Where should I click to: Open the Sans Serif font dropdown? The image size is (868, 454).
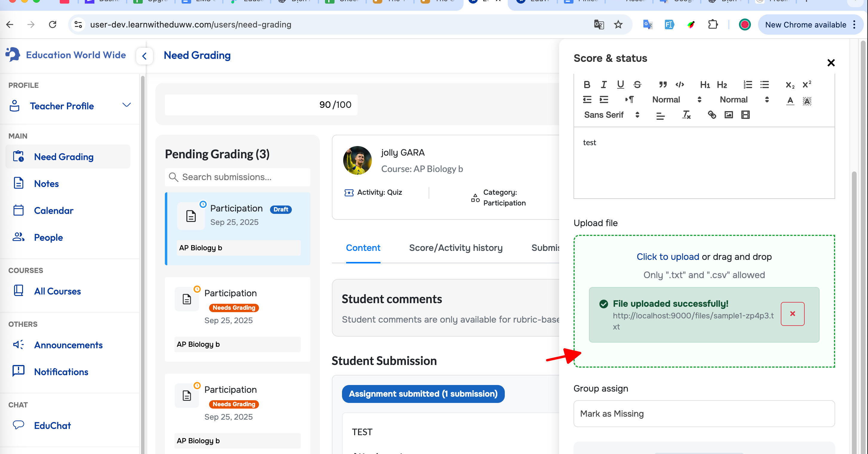tap(611, 115)
